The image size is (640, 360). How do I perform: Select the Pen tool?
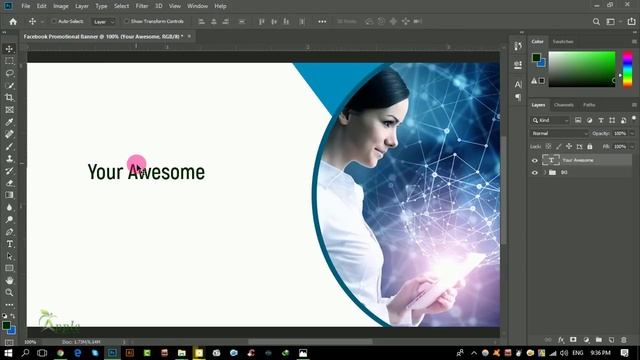(x=9, y=232)
